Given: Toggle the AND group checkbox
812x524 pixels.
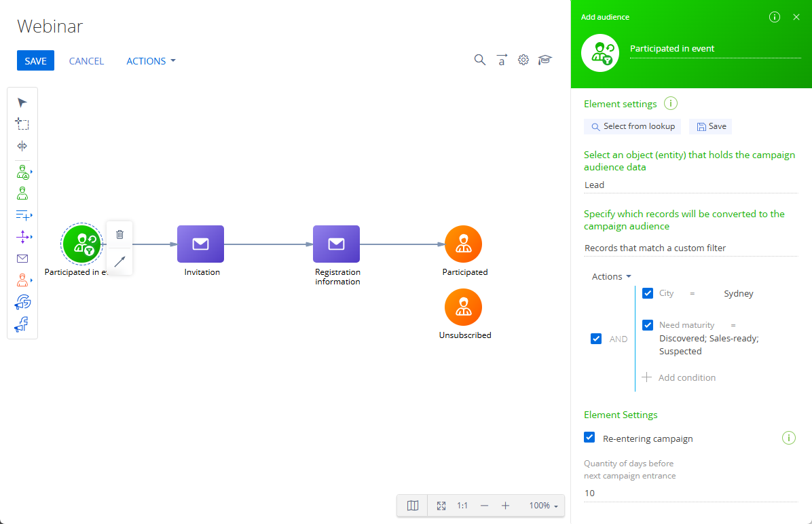Looking at the screenshot, I should pyautogui.click(x=596, y=339).
